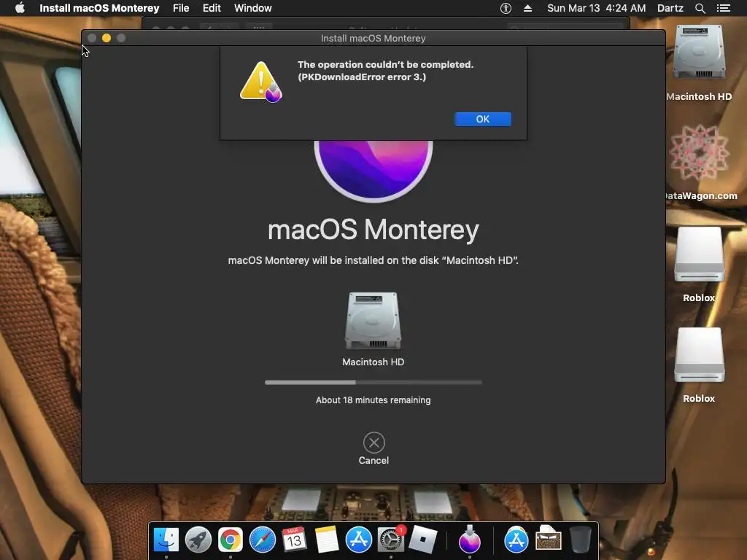Click Install macOS Monterey Dock icon

click(x=470, y=539)
